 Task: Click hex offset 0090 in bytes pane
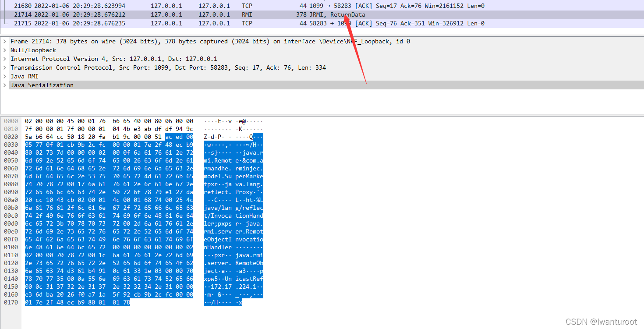click(11, 192)
